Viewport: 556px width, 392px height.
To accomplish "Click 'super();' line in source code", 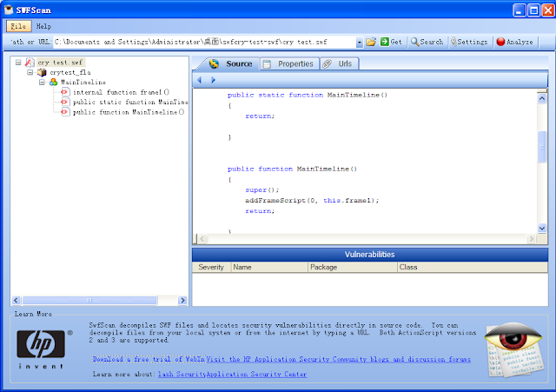I will [262, 189].
